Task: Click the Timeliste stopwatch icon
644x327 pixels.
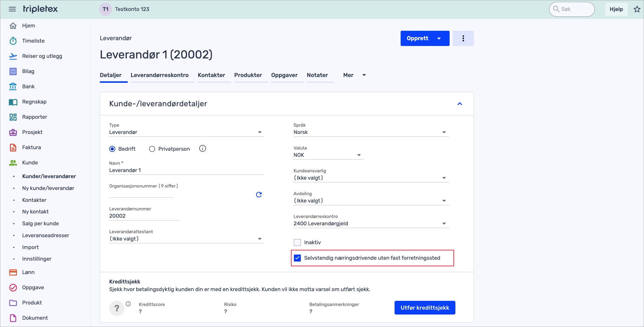Action: pos(13,41)
